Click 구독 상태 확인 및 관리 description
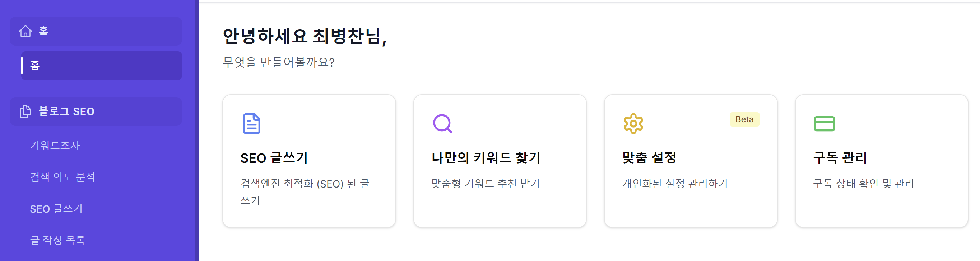 (x=863, y=184)
